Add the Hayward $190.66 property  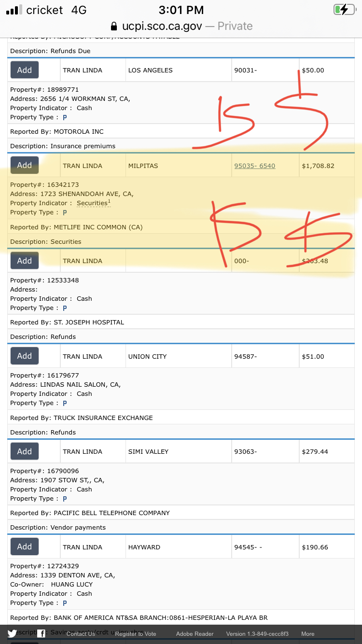click(25, 546)
